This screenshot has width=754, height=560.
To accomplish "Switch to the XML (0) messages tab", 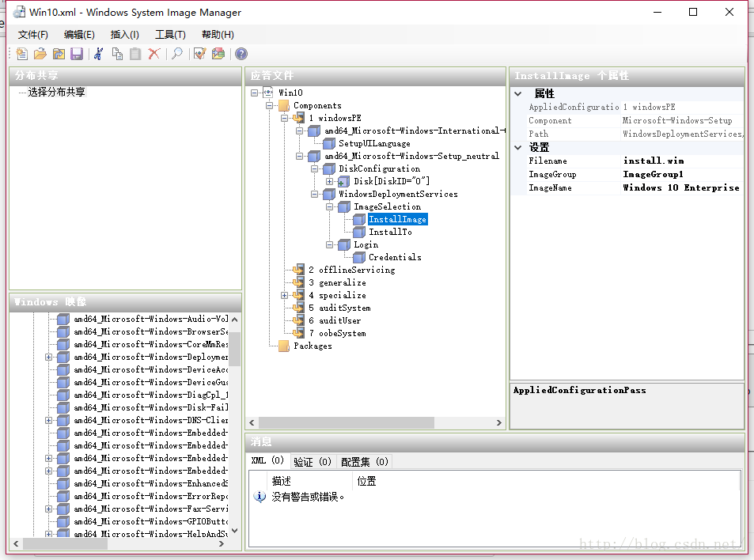I will (268, 461).
